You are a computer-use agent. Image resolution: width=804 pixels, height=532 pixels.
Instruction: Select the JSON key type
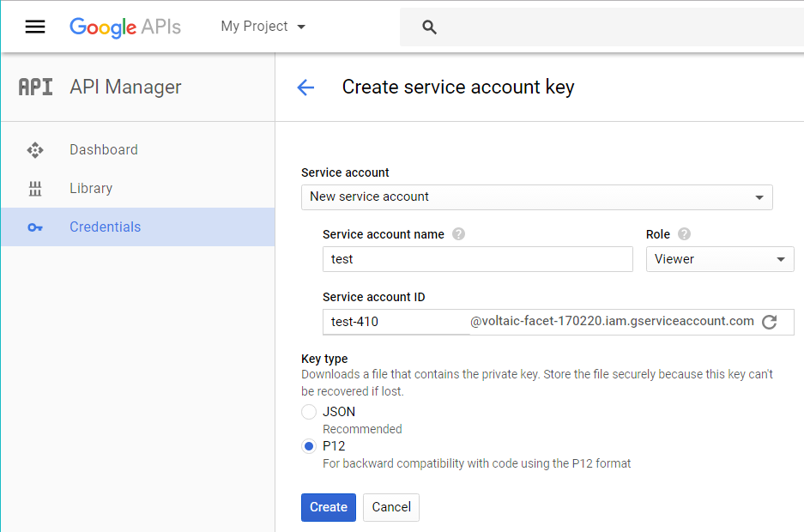pos(309,412)
